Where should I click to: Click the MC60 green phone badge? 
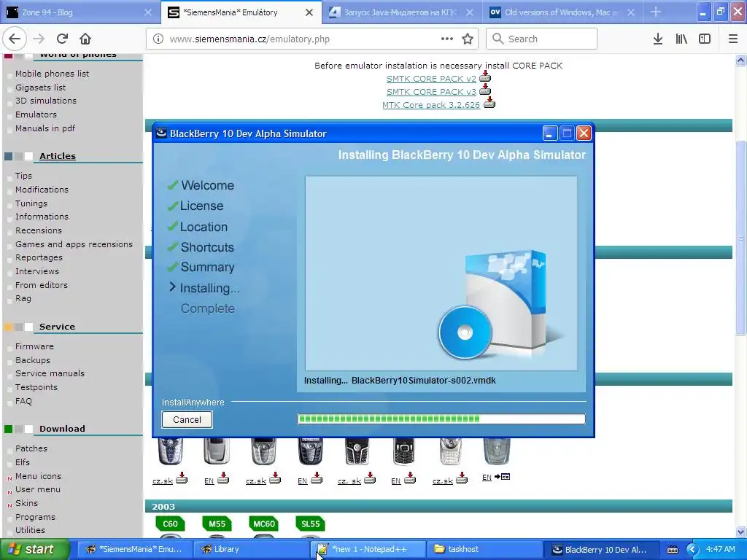click(x=263, y=524)
